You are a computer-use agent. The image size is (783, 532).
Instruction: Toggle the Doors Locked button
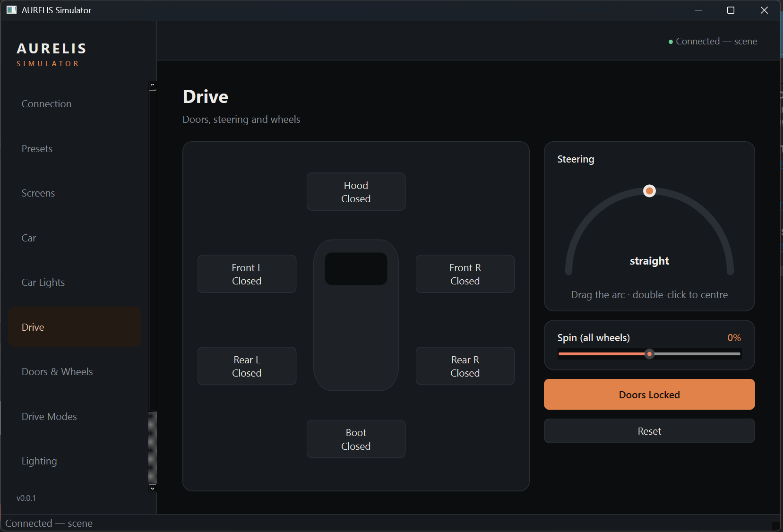point(649,395)
